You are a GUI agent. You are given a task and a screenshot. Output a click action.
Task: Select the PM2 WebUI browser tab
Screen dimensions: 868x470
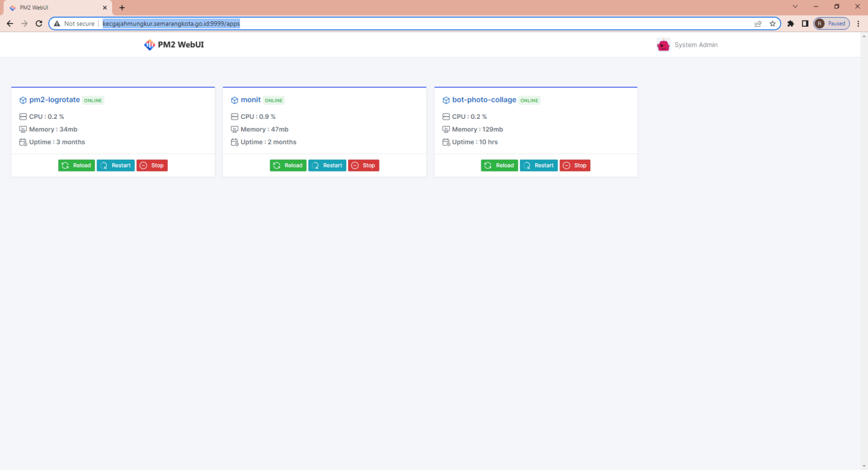pyautogui.click(x=56, y=8)
